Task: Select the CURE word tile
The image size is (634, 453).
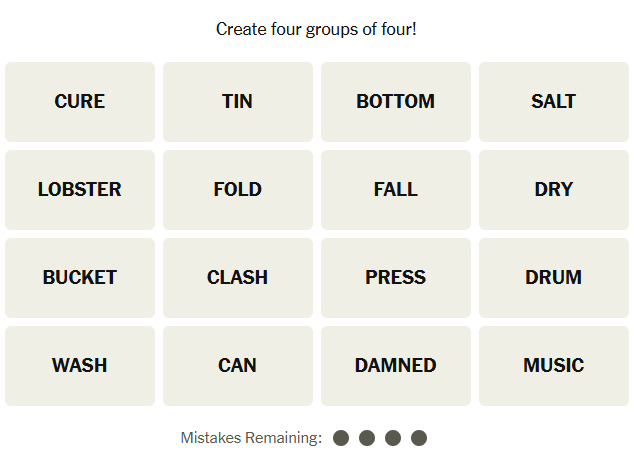Action: coord(80,101)
